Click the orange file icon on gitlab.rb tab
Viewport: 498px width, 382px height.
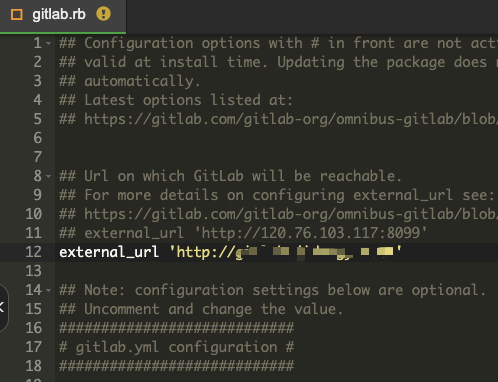coord(17,15)
